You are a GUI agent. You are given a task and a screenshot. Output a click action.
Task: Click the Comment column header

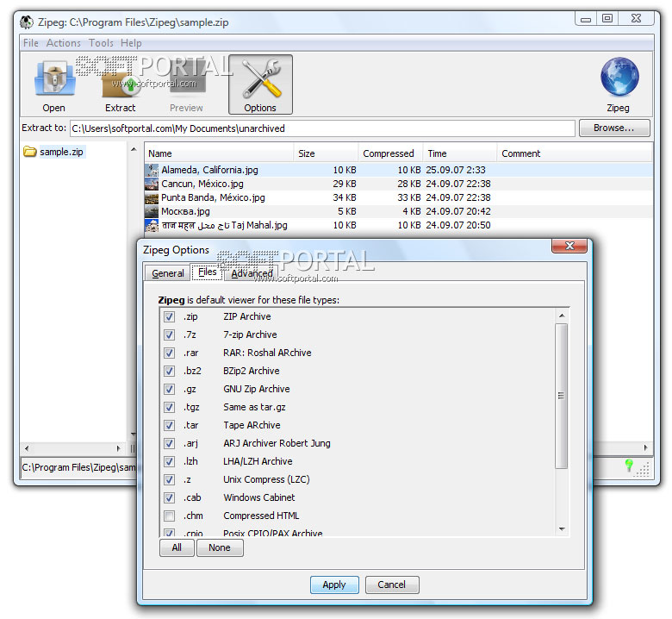(575, 153)
